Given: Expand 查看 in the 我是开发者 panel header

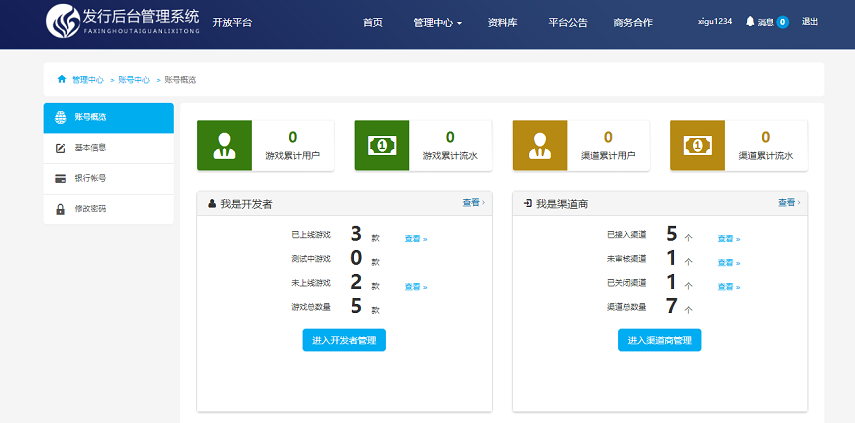Looking at the screenshot, I should coord(473,203).
